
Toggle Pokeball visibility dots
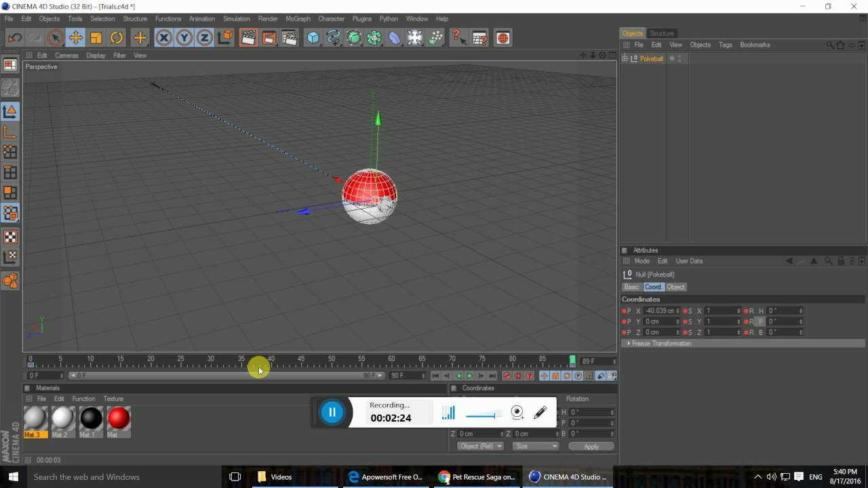pyautogui.click(x=679, y=59)
